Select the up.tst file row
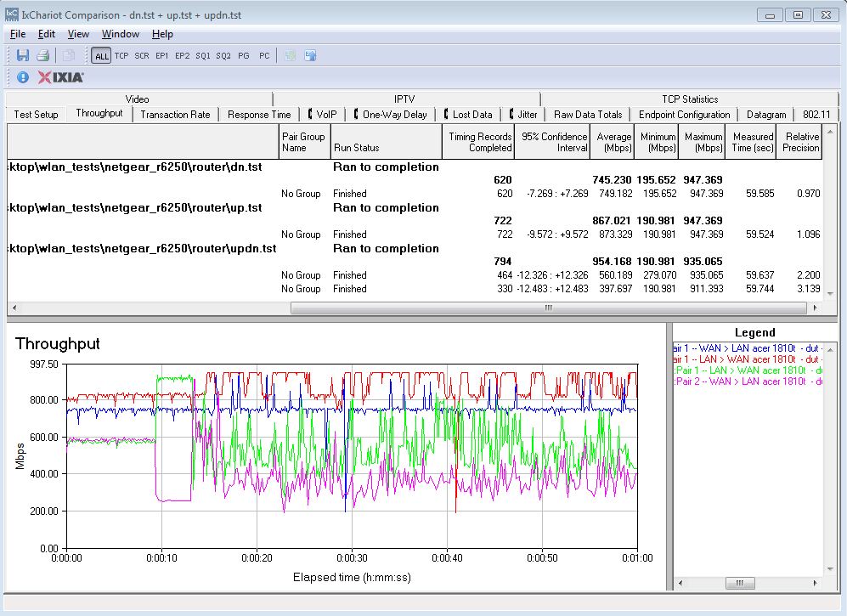 pyautogui.click(x=415, y=207)
